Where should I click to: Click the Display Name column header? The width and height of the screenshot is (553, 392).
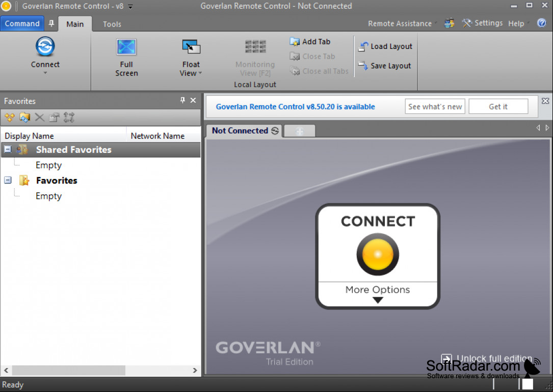(x=64, y=136)
